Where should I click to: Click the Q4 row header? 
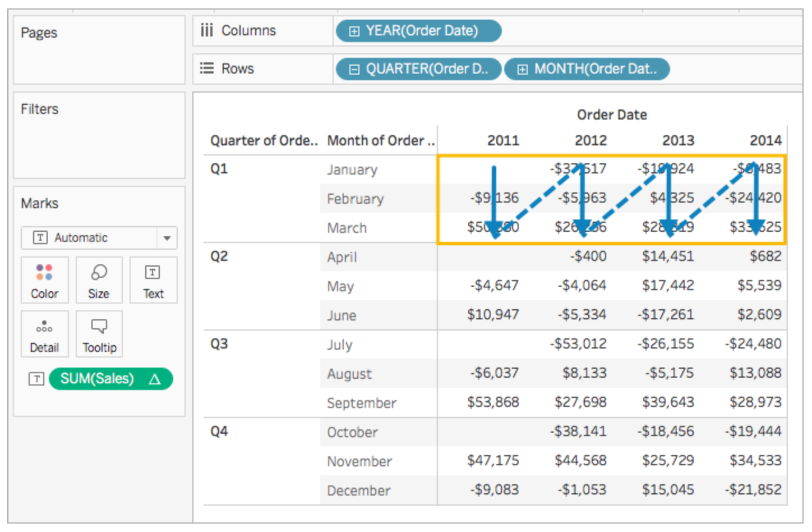point(219,432)
